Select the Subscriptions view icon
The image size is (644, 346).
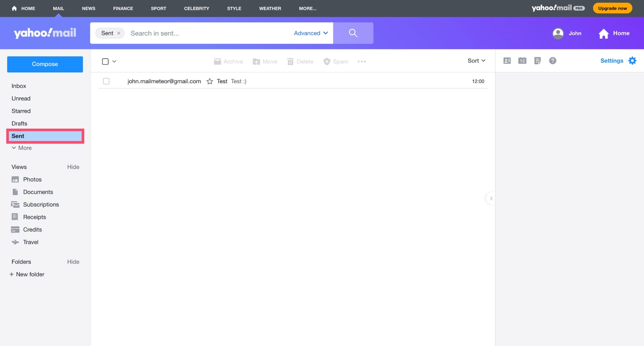click(x=15, y=204)
